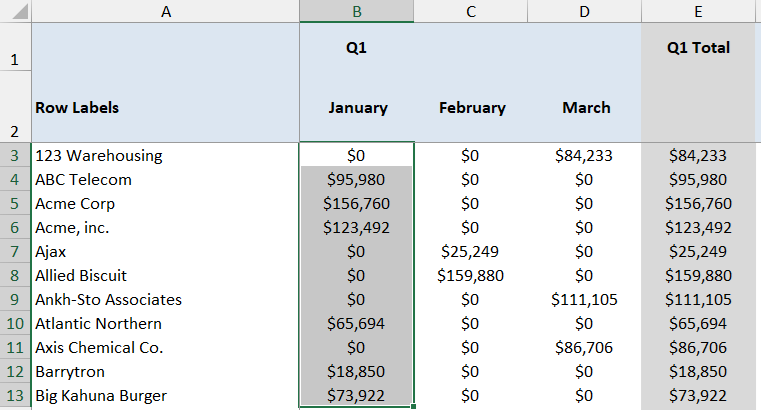Select the Ankh-Sto Associates cell
761x410 pixels.
coord(165,299)
